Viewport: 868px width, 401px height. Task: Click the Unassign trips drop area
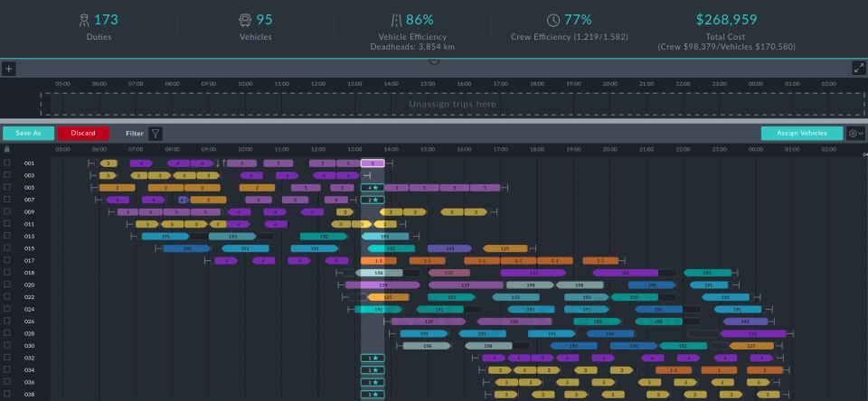pyautogui.click(x=452, y=104)
